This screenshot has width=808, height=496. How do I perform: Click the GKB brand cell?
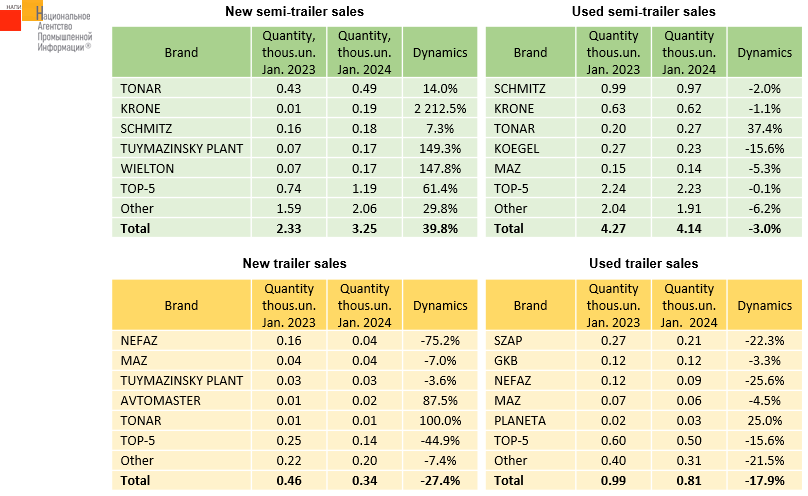507,360
